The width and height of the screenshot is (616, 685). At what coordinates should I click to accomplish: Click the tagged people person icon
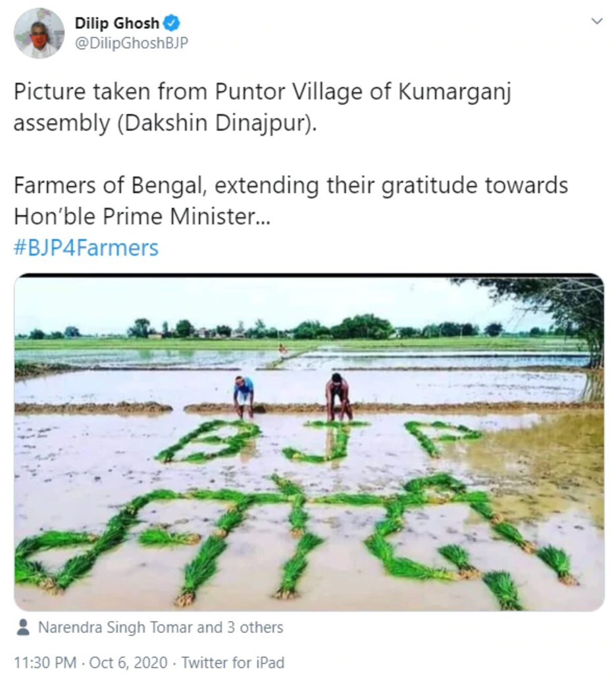pyautogui.click(x=22, y=627)
